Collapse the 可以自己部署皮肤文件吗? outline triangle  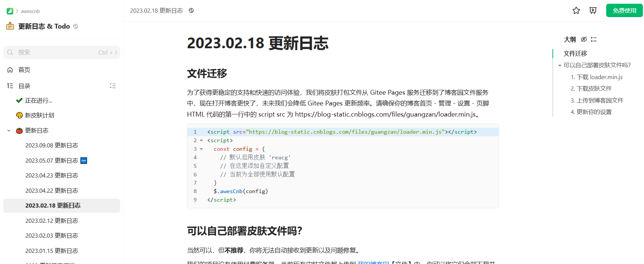pyautogui.click(x=560, y=66)
